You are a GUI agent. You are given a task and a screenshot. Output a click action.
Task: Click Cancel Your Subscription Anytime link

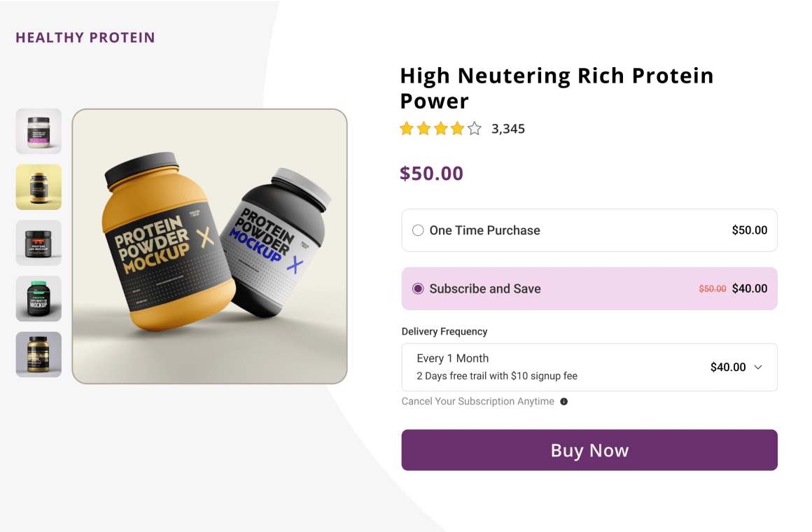(478, 401)
